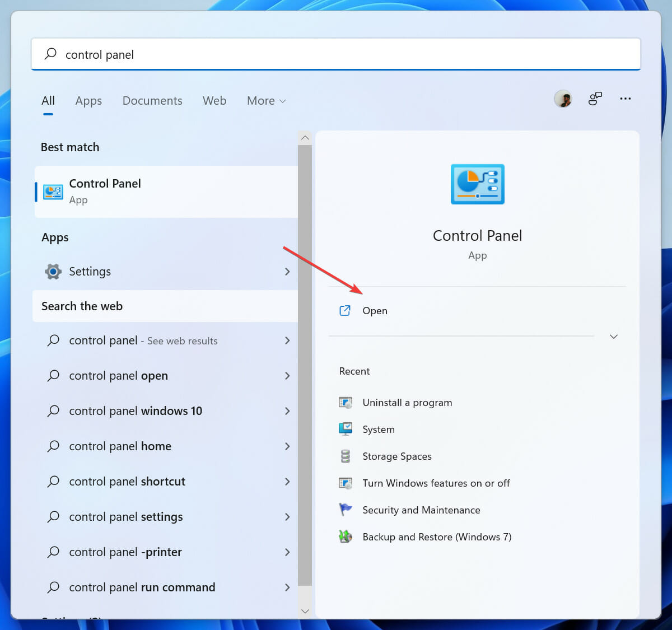Open 'Turn Windows features on or off'
Screen dimensions: 672x630
[436, 483]
